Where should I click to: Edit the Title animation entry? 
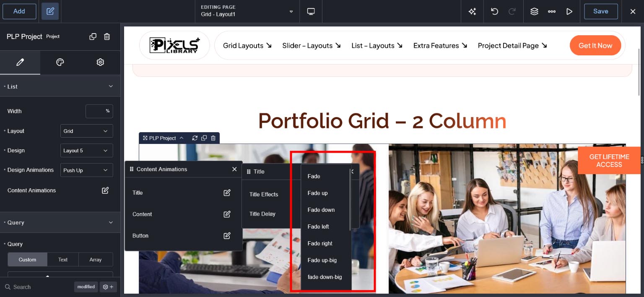pos(227,193)
